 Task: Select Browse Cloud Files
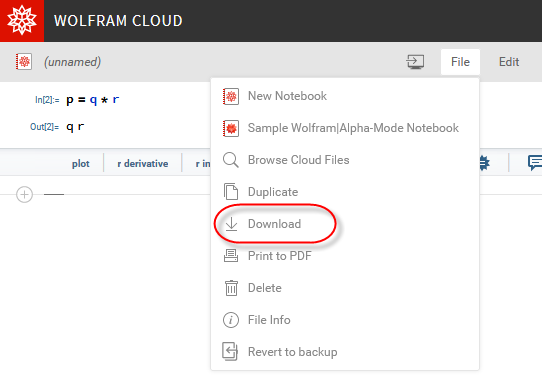click(345, 160)
